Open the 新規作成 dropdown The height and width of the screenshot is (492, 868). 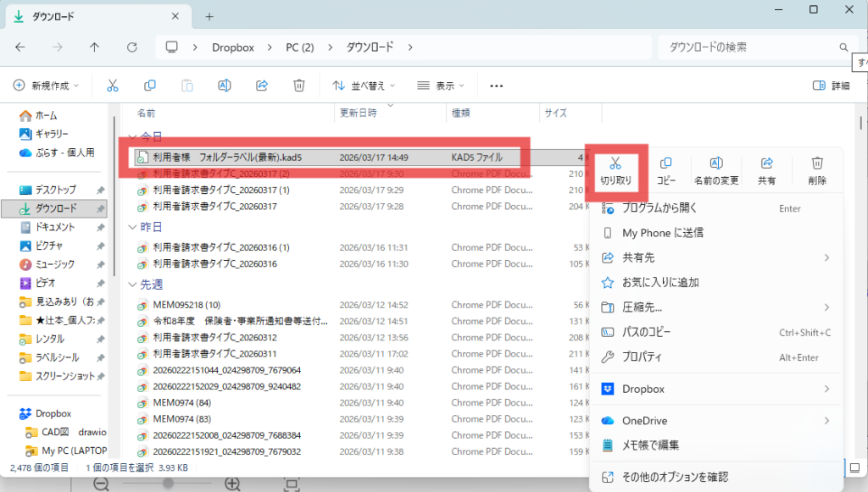tap(46, 86)
